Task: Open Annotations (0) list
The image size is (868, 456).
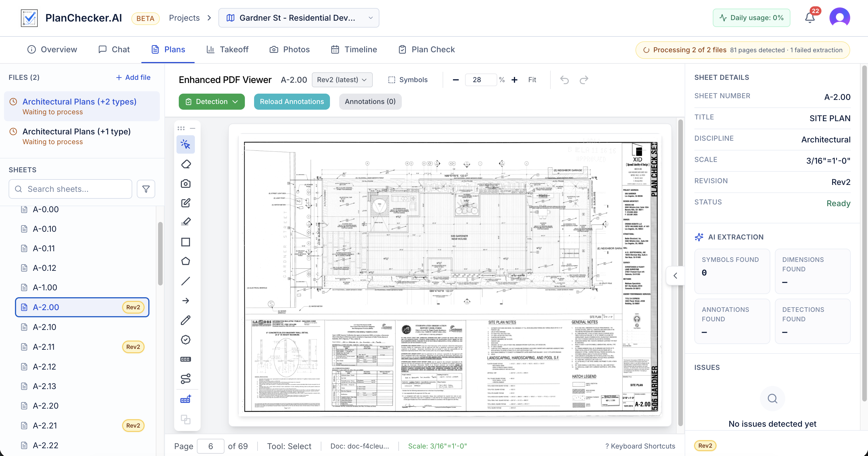Action: click(370, 102)
